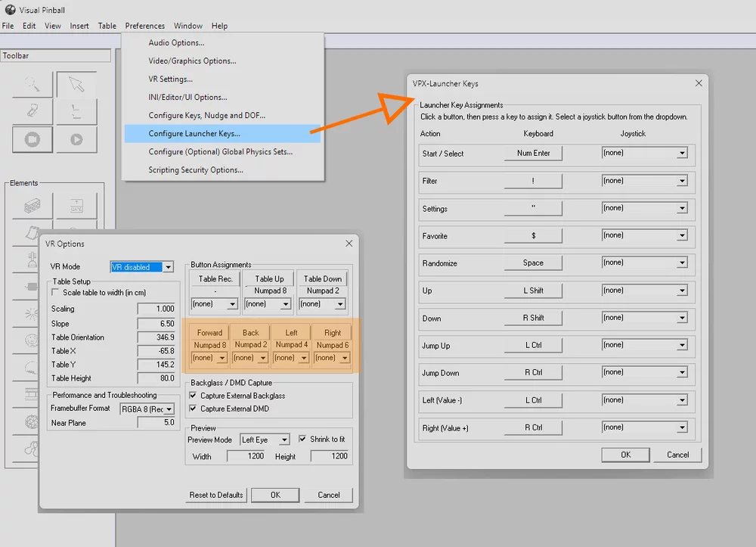
Task: Open the Window menu
Action: click(x=188, y=26)
